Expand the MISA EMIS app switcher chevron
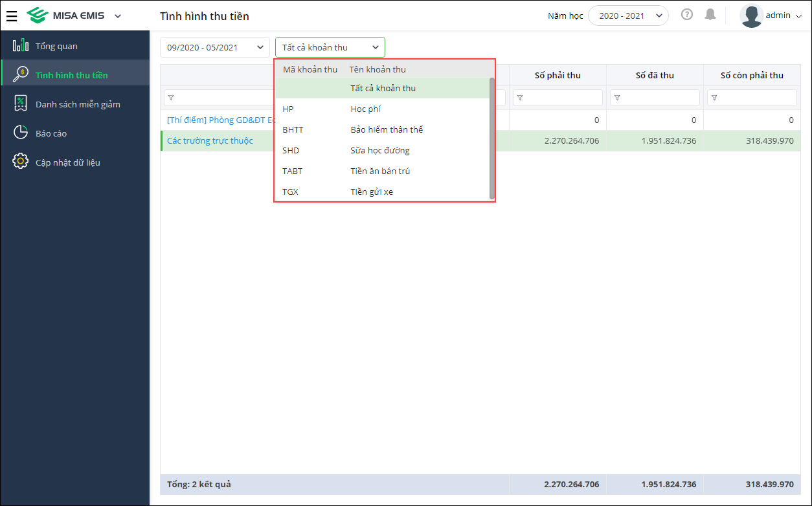The height and width of the screenshot is (506, 812). pos(117,16)
